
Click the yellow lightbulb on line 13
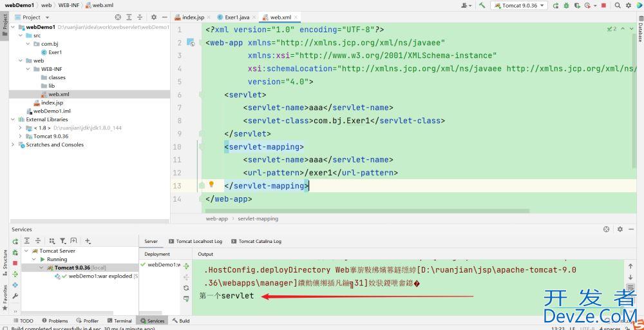coord(211,184)
